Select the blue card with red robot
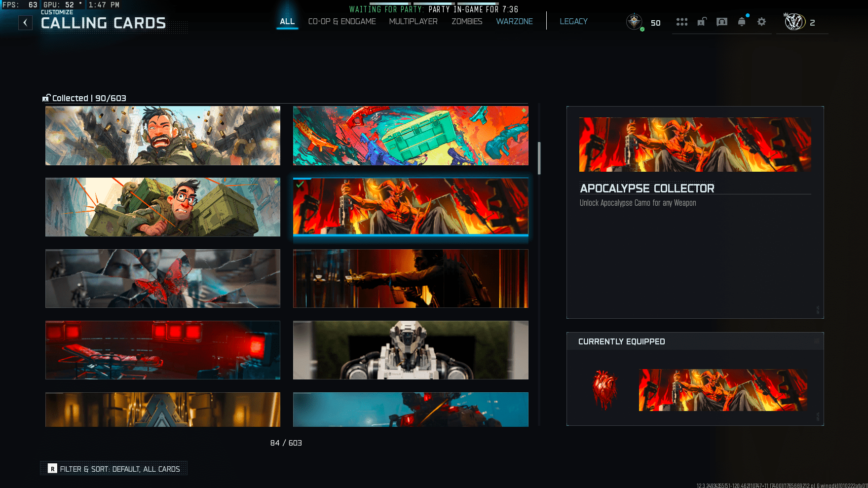Screen dimensions: 868x488 411,410
